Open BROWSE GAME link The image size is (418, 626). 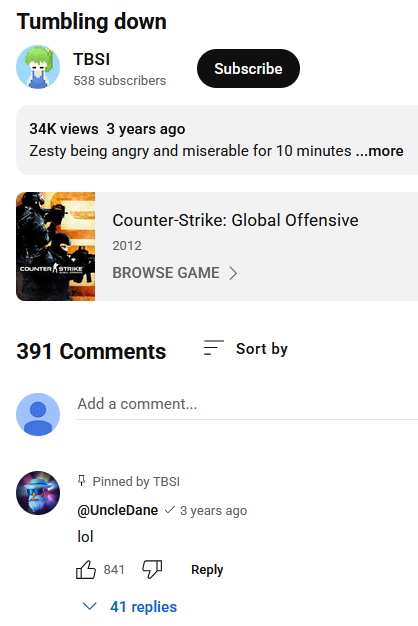[166, 273]
